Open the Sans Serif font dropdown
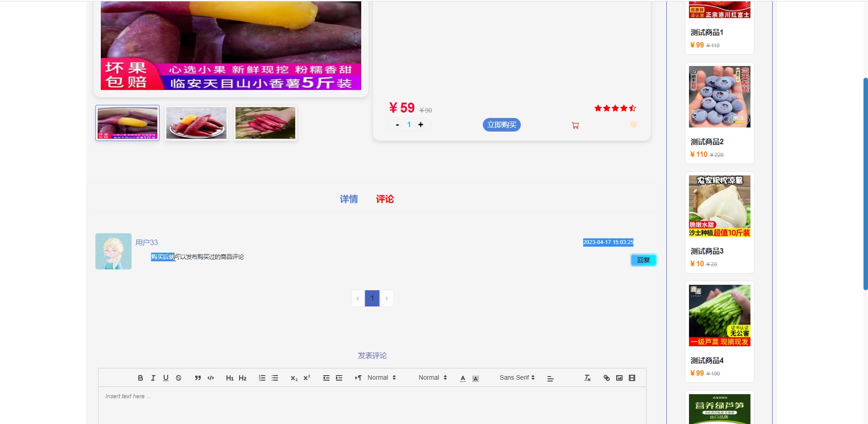868x424 pixels. (x=517, y=378)
